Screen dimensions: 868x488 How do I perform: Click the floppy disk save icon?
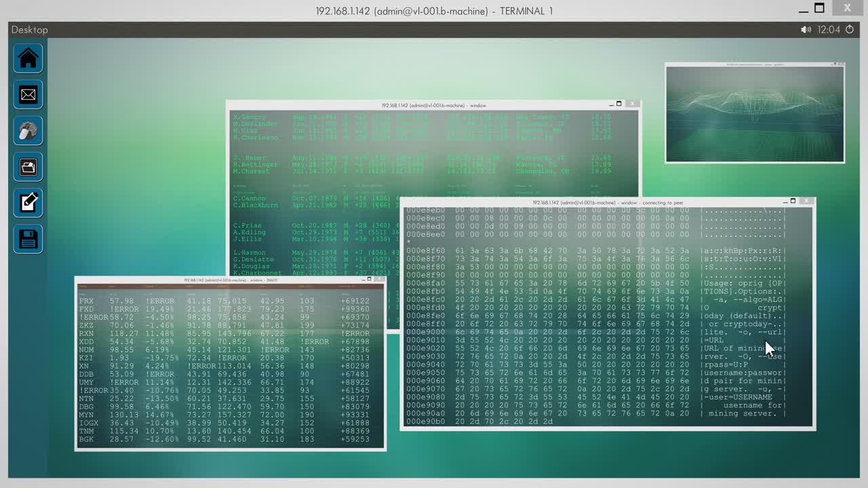pos(28,239)
